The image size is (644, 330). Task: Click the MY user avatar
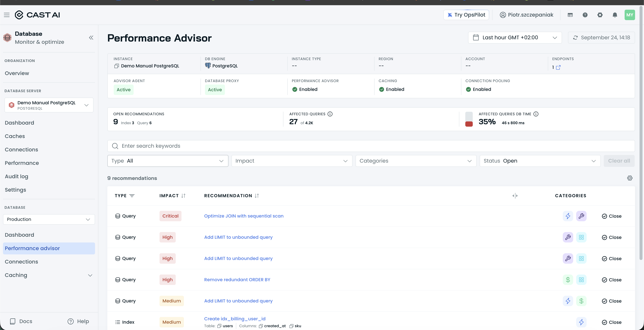(629, 15)
